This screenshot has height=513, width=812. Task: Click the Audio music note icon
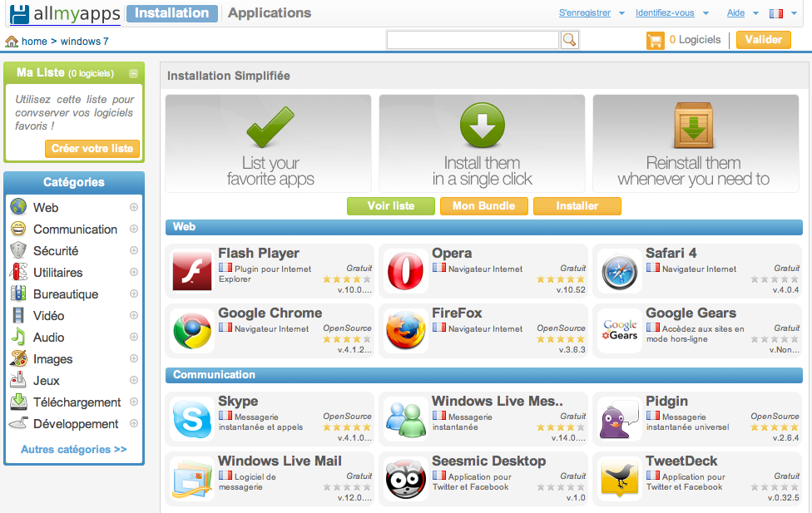click(x=18, y=337)
